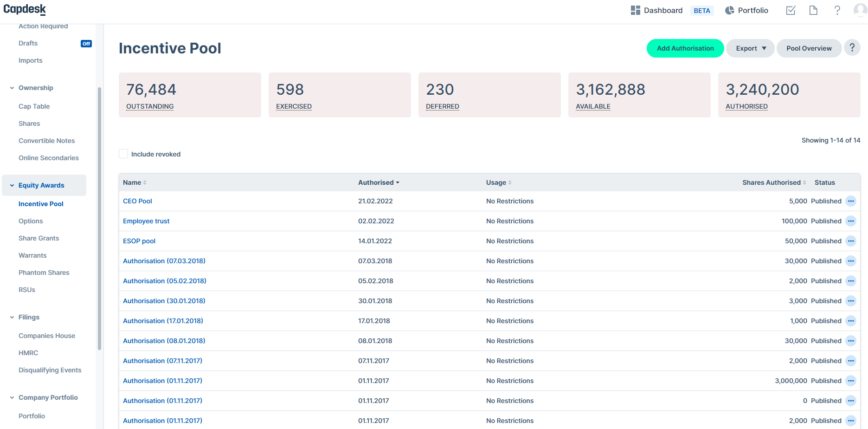Click the help question mark in header
This screenshot has height=429, width=868.
(837, 10)
